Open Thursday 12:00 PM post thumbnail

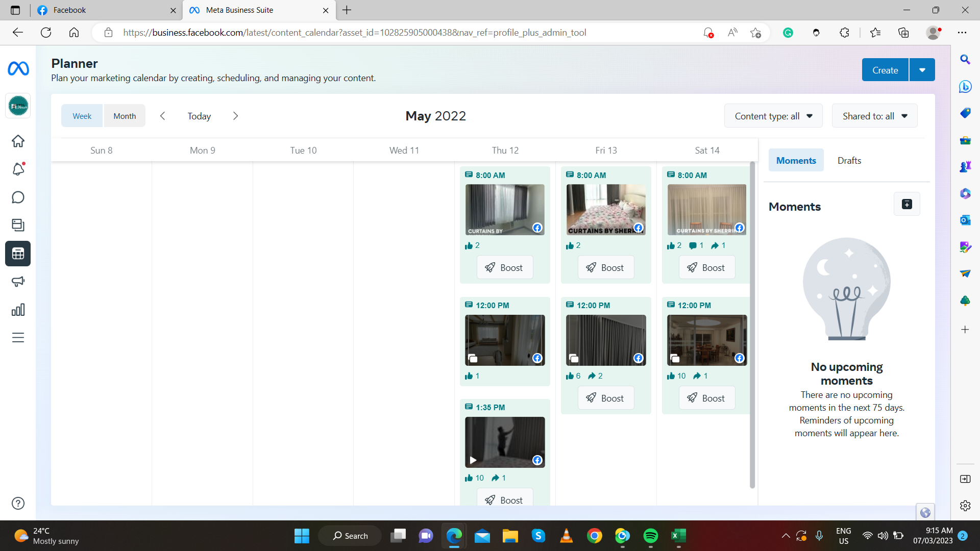coord(504,340)
